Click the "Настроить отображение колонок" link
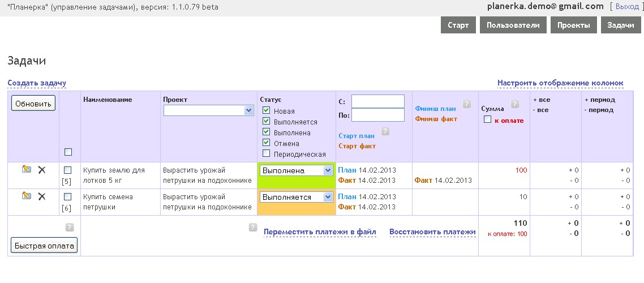This screenshot has height=283, width=644. (x=560, y=83)
